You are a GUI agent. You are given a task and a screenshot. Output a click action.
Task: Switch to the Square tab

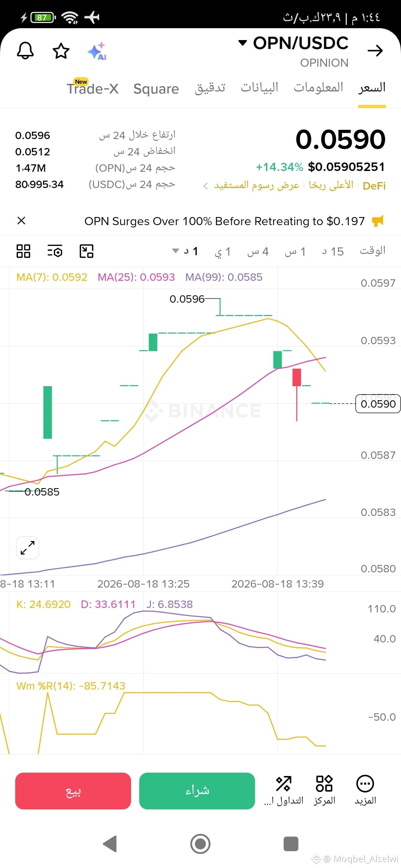point(156,89)
